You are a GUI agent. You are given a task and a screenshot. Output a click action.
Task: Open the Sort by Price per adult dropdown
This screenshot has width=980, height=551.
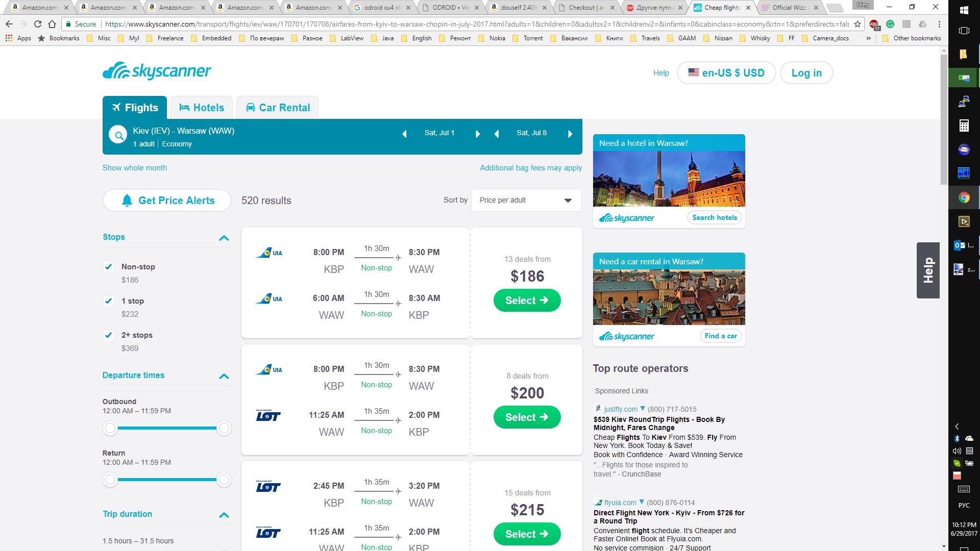coord(526,201)
